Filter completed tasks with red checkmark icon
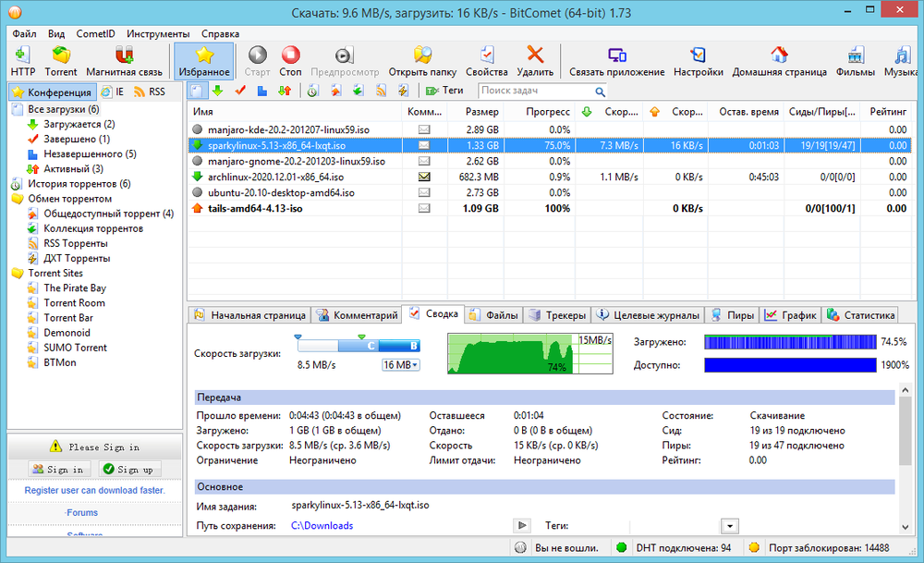924x563 pixels. pyautogui.click(x=240, y=91)
